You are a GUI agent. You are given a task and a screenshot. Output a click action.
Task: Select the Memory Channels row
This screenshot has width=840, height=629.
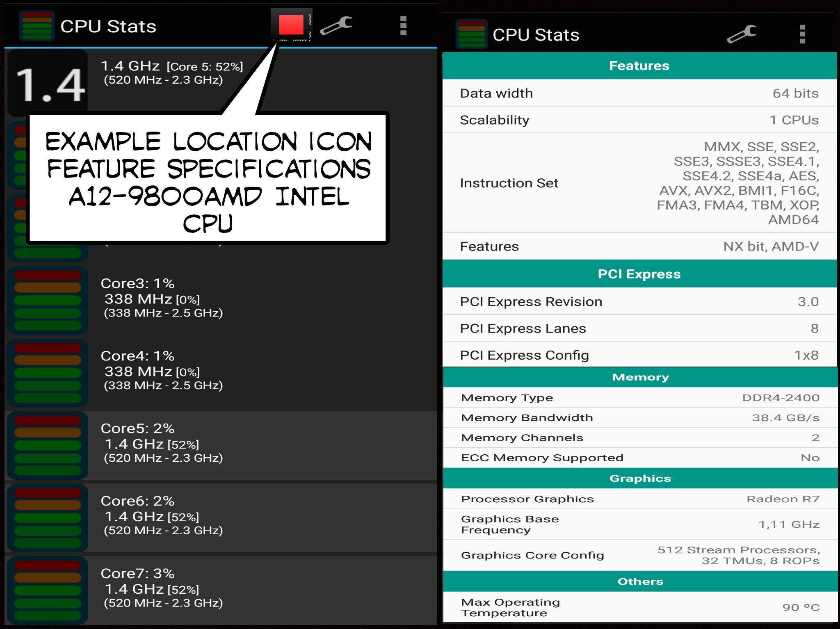pyautogui.click(x=640, y=438)
